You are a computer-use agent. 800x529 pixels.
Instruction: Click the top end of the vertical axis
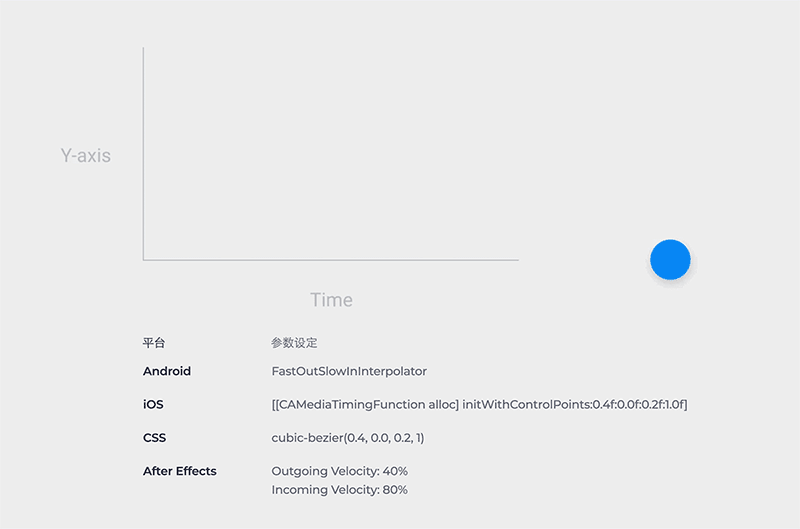point(144,49)
